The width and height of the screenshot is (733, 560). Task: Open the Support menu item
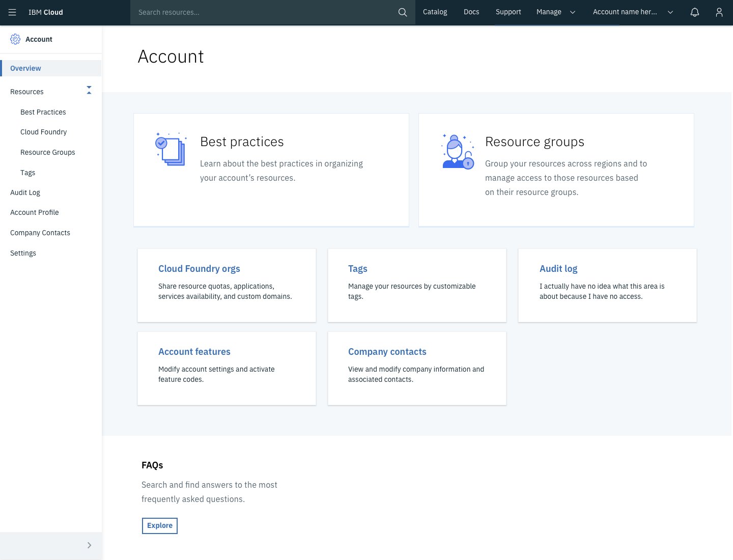pyautogui.click(x=509, y=12)
